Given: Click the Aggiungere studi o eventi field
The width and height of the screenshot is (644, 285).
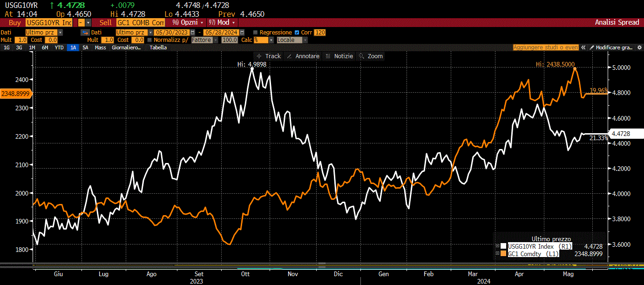Looking at the screenshot, I should [x=546, y=47].
